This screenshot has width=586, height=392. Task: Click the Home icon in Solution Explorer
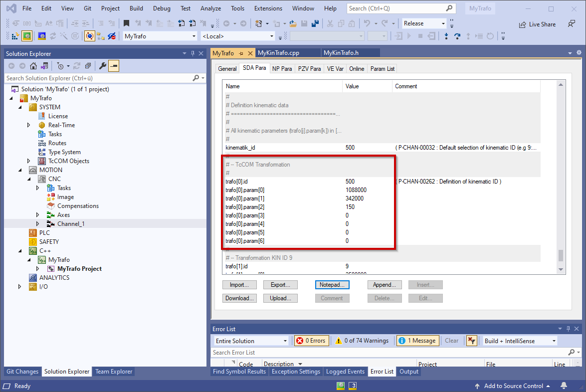click(x=33, y=66)
